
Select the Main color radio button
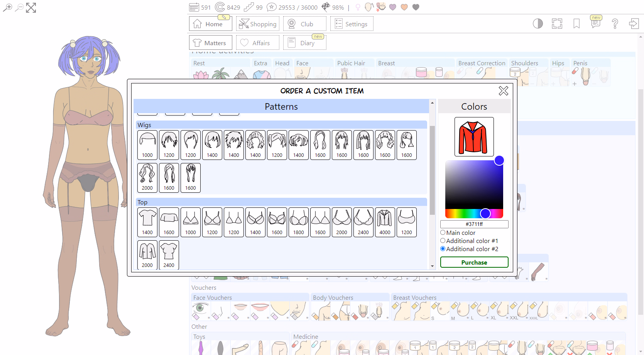(x=443, y=233)
